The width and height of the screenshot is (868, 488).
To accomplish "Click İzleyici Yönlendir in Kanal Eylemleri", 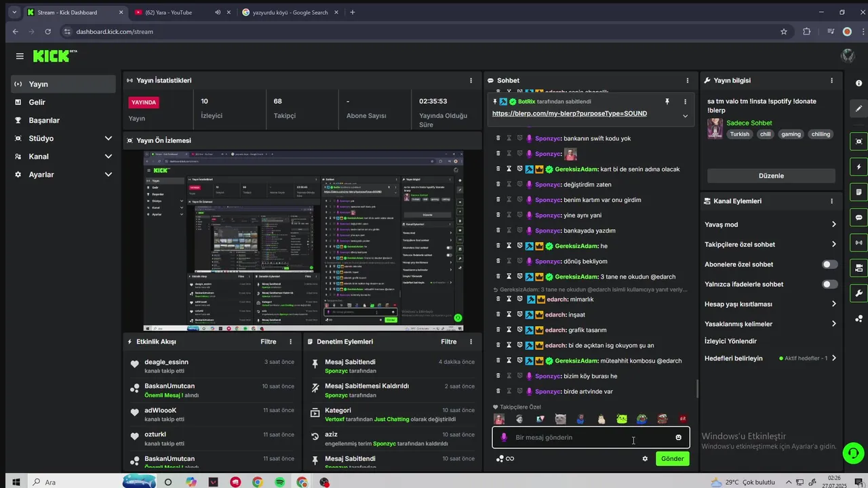I will tap(730, 341).
